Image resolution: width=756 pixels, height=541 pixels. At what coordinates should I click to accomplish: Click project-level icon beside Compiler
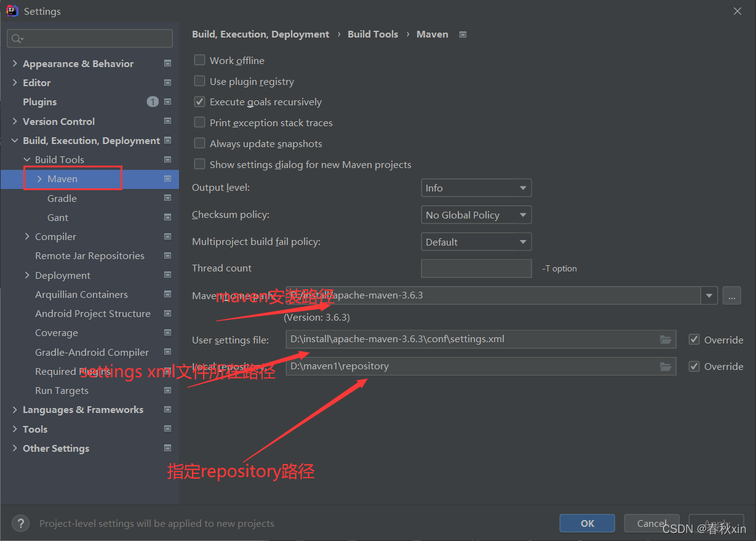coord(167,236)
